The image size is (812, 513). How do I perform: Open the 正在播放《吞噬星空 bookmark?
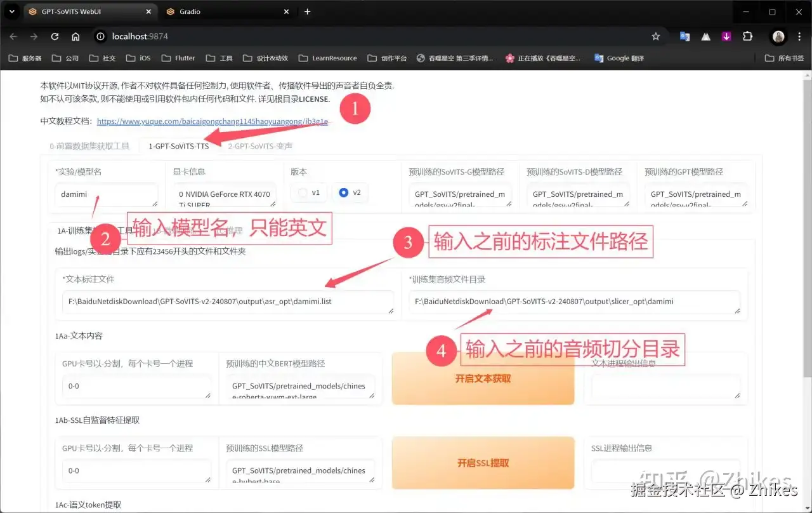point(543,58)
